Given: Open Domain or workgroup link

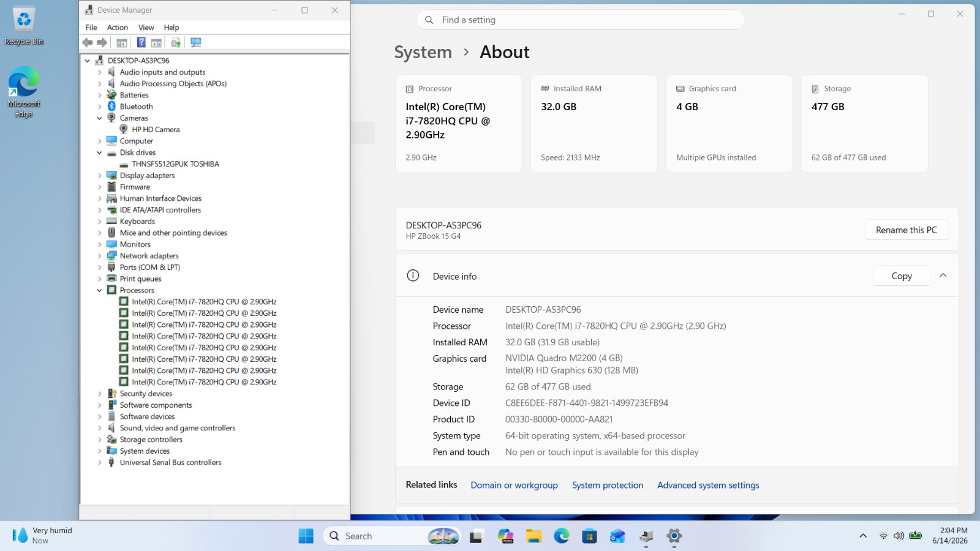Looking at the screenshot, I should (x=514, y=485).
